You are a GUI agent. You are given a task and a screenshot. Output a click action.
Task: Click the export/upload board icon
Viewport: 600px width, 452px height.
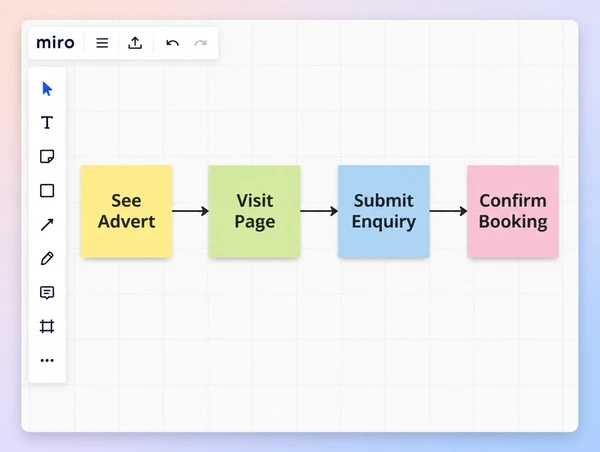click(135, 43)
